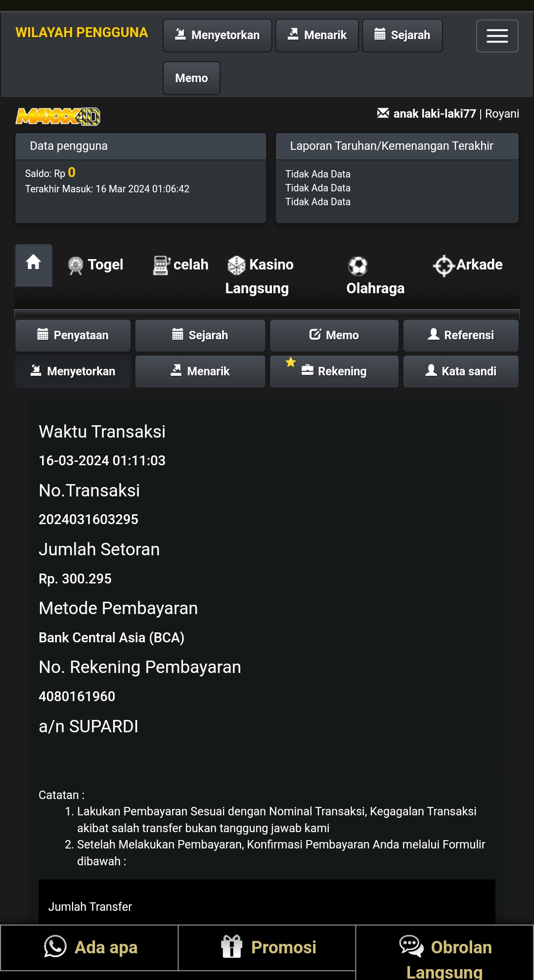Select the Olahraga sports category
The image size is (534, 980).
[x=375, y=276]
